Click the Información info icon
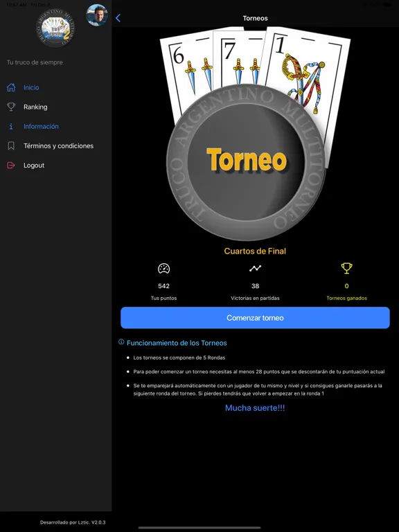 pyautogui.click(x=11, y=126)
